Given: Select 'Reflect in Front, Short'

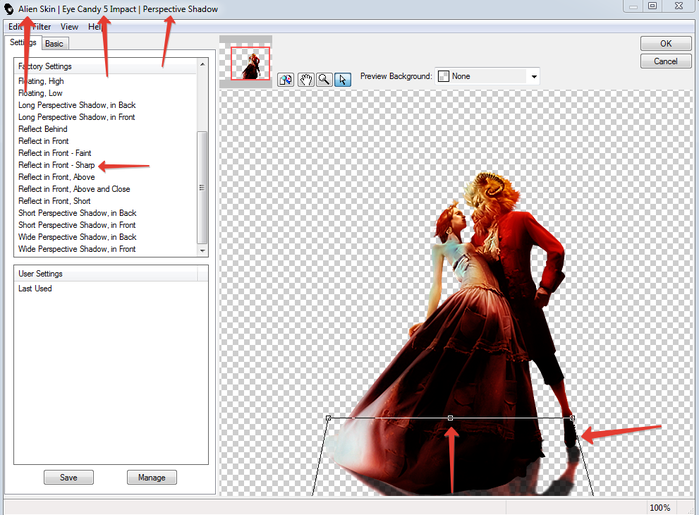Looking at the screenshot, I should point(54,201).
